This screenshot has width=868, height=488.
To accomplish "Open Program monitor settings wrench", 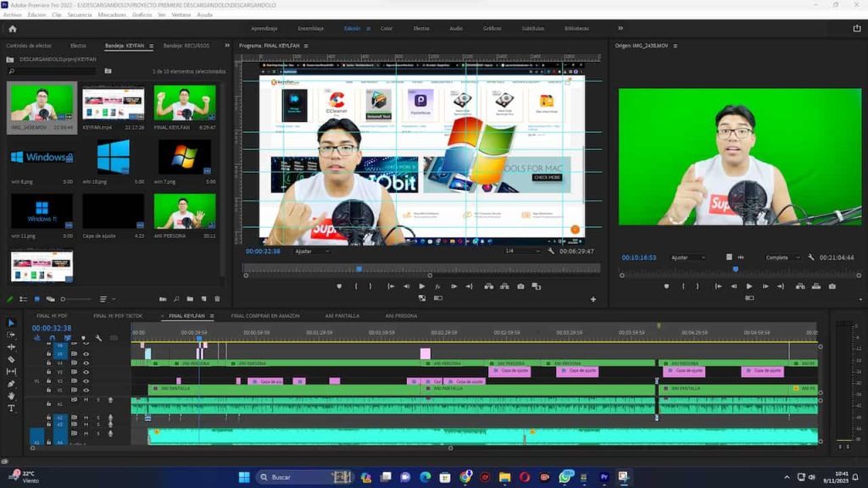I will point(551,251).
